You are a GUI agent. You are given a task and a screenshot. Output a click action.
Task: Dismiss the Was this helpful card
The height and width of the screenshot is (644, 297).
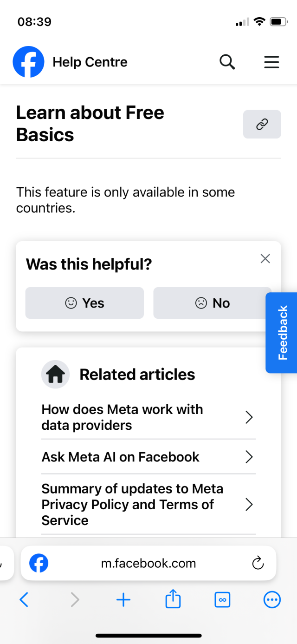[x=265, y=258]
